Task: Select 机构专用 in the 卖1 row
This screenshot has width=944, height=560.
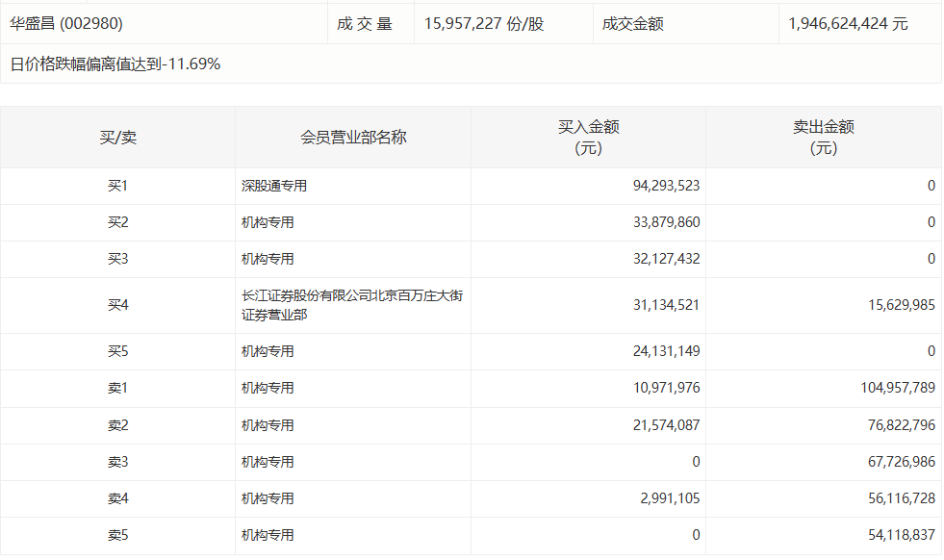Action: click(268, 389)
